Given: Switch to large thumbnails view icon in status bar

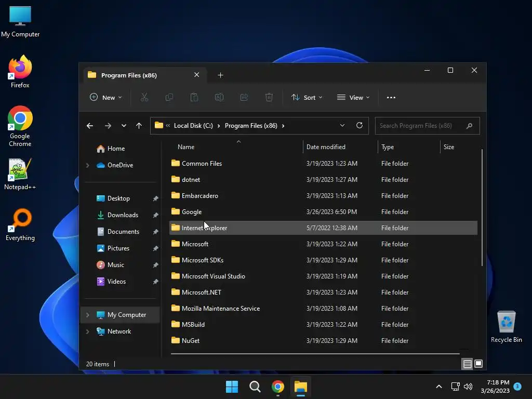Looking at the screenshot, I should [478, 364].
